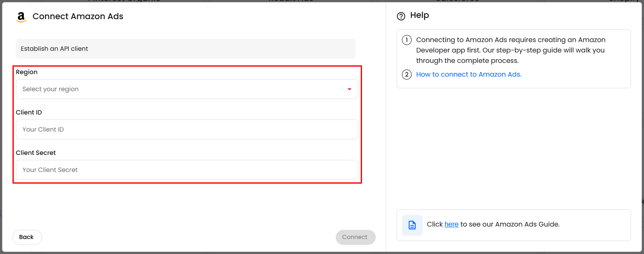Click the step 1 circled number icon
The image size is (644, 254).
coord(406,40)
